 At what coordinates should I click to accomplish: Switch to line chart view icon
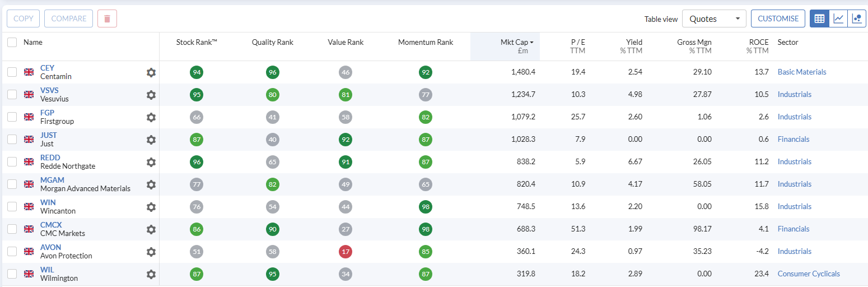(838, 18)
